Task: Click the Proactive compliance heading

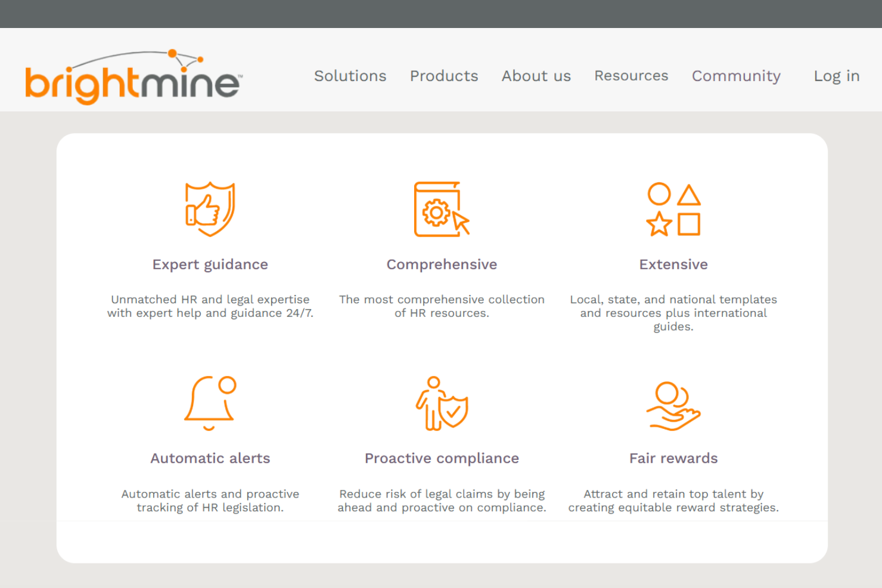Action: click(x=442, y=458)
